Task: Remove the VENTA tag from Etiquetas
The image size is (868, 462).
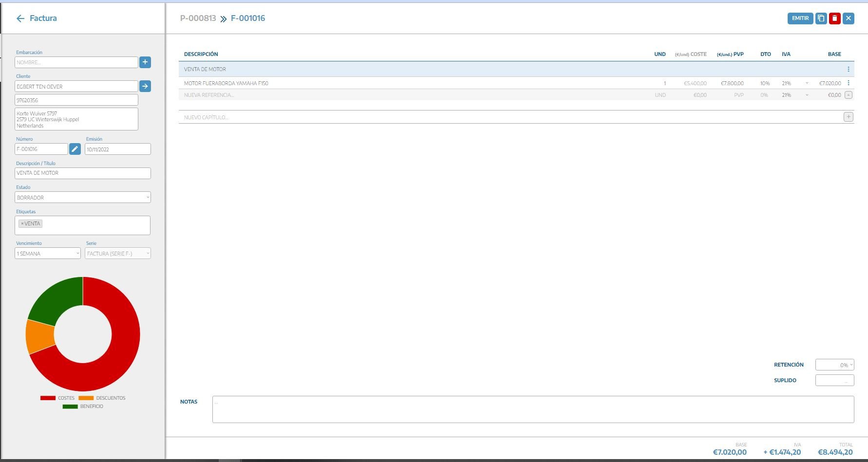Action: [22, 223]
